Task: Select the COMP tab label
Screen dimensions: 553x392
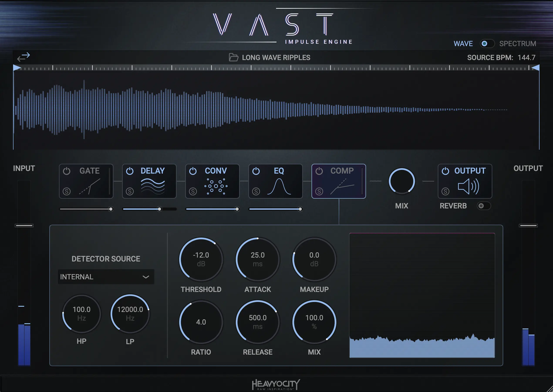Action: click(x=342, y=171)
